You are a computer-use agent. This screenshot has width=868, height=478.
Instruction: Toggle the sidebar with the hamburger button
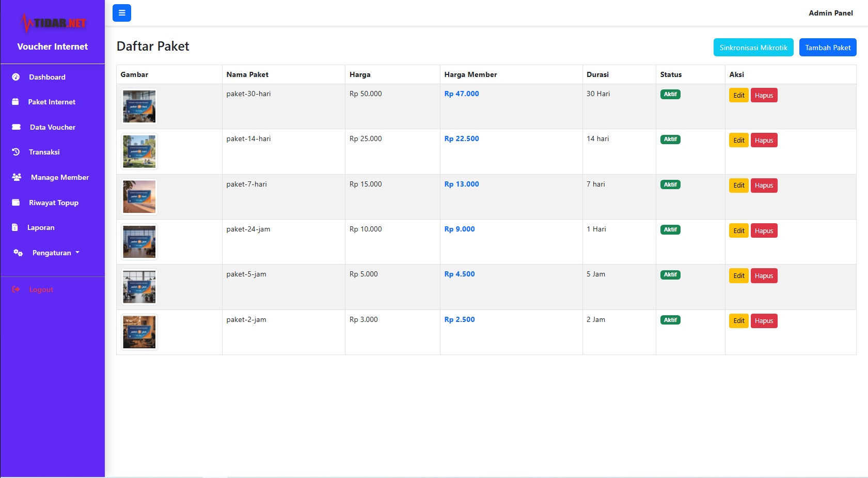click(122, 13)
